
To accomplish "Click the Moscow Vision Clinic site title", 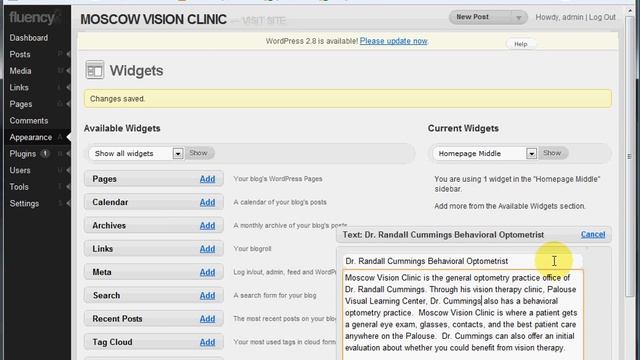I will point(153,20).
